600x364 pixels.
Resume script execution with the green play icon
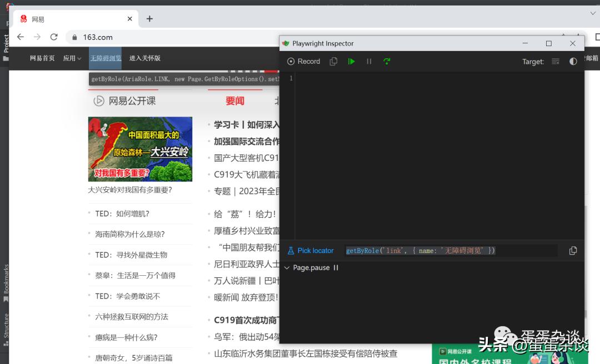pyautogui.click(x=351, y=61)
